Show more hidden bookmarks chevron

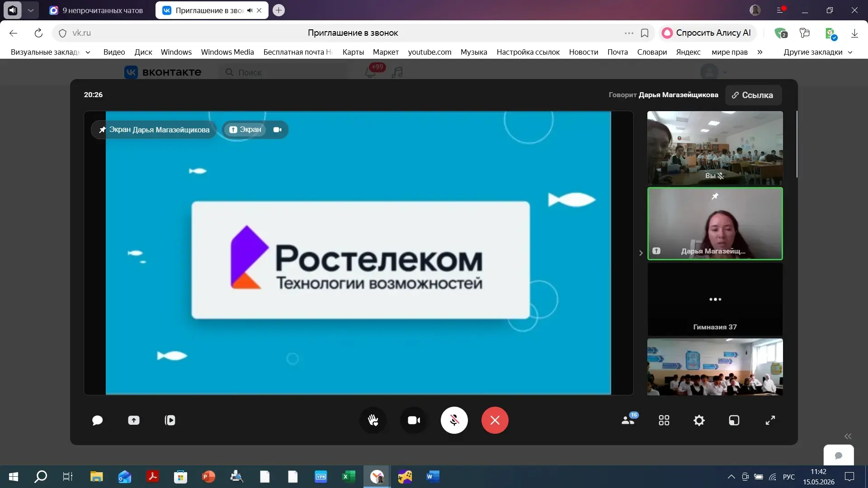coord(760,52)
